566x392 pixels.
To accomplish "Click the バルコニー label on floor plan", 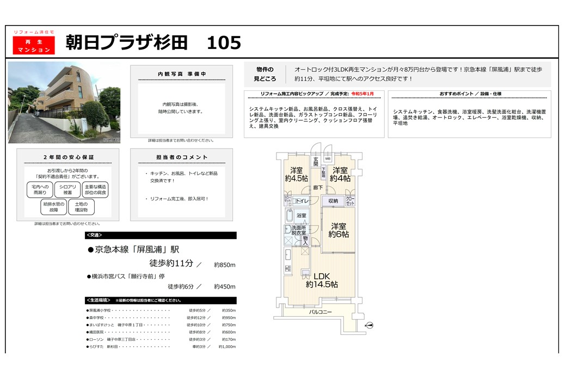I will (x=321, y=312).
